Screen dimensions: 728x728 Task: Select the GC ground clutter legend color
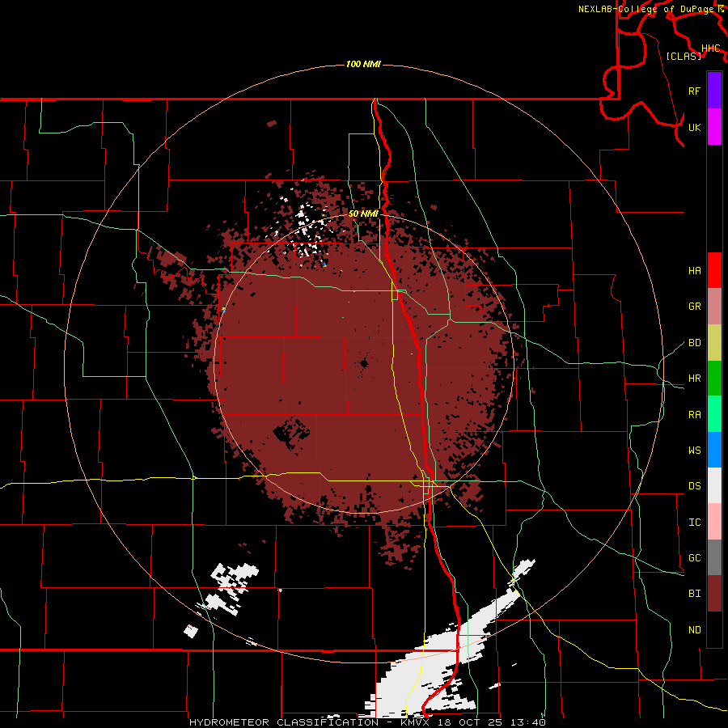click(714, 557)
